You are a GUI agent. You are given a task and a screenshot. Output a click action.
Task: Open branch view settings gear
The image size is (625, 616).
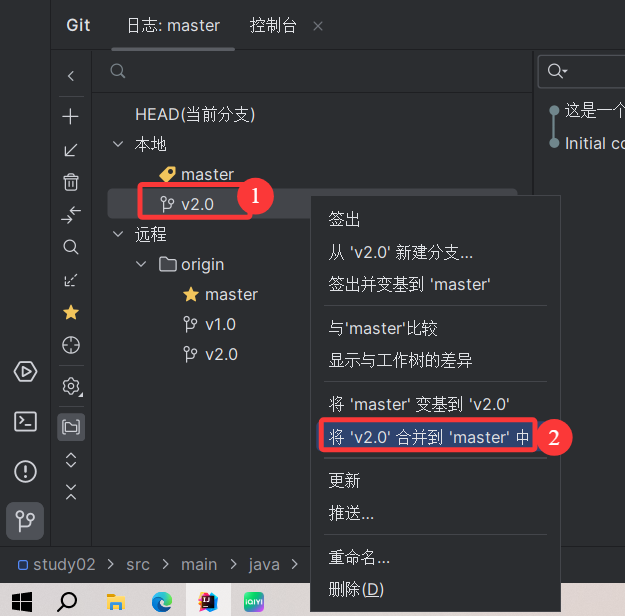pos(72,386)
